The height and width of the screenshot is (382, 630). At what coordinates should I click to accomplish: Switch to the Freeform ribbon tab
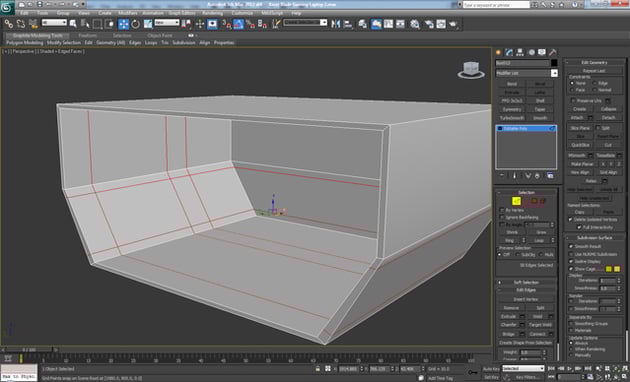tap(88, 35)
